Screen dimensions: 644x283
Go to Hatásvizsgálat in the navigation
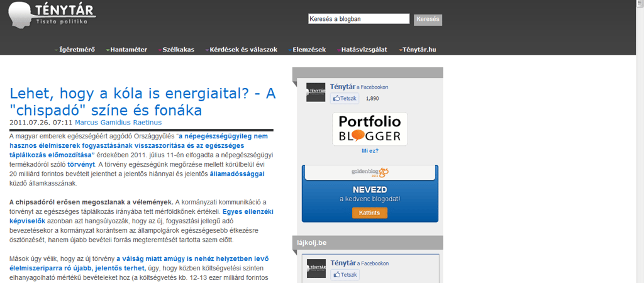[x=363, y=50]
